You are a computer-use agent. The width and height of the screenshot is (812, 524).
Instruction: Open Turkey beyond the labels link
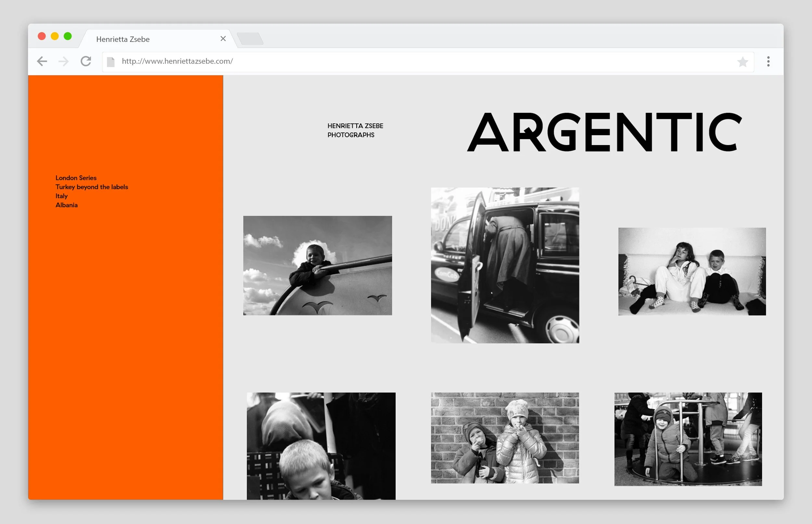coord(92,187)
